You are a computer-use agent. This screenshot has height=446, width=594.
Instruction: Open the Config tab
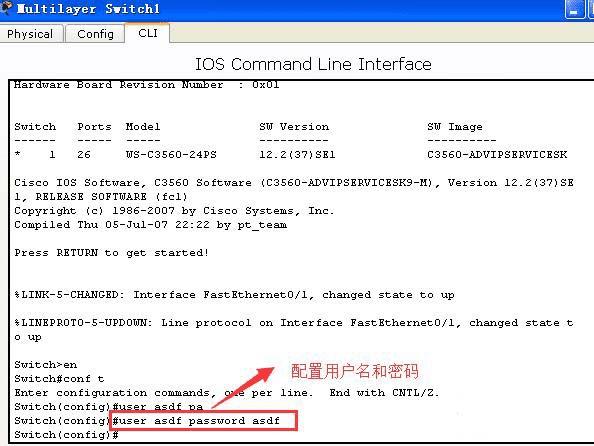(95, 34)
